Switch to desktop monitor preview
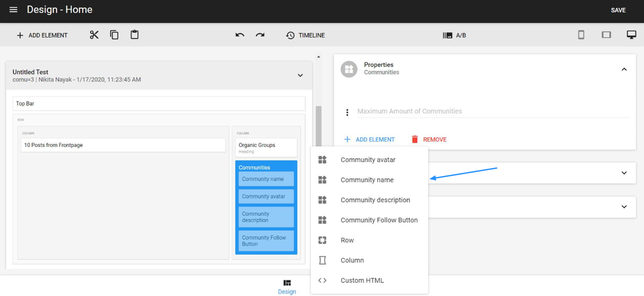The width and height of the screenshot is (644, 296). tap(631, 35)
